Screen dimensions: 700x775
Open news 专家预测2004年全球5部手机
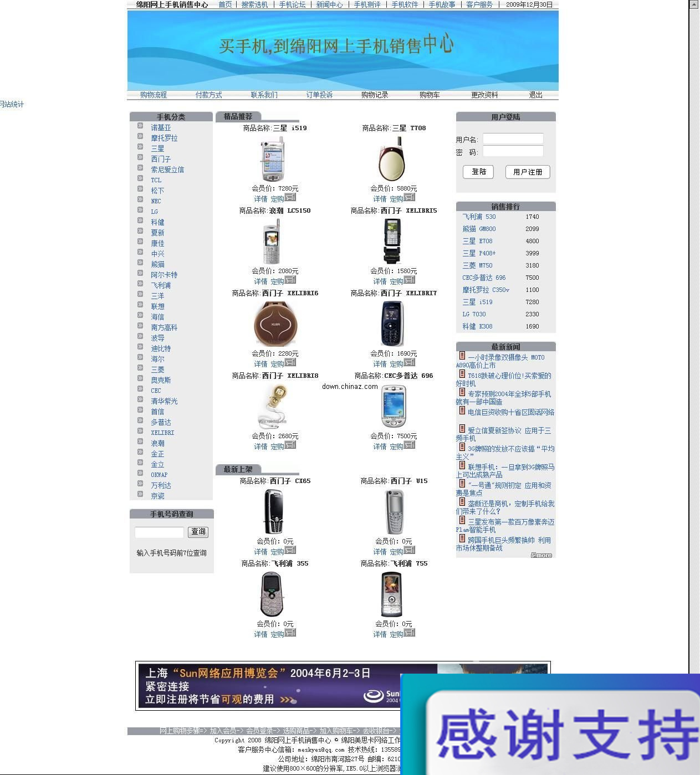tap(503, 398)
